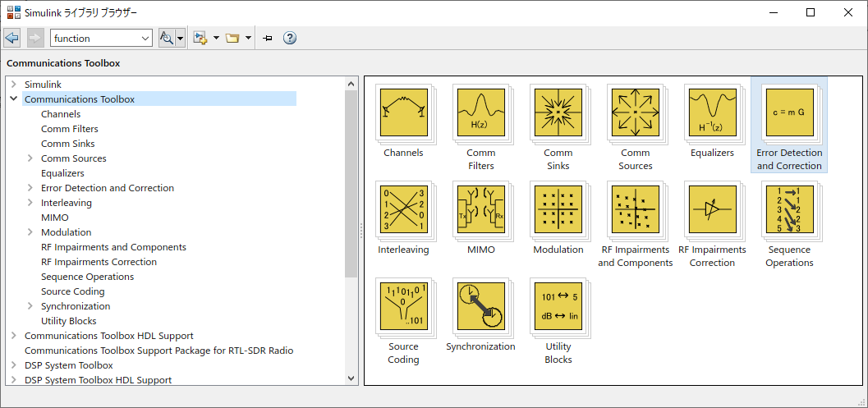Select RF Impairments and Components tree item
Viewport: 868px width, 408px height.
point(113,247)
